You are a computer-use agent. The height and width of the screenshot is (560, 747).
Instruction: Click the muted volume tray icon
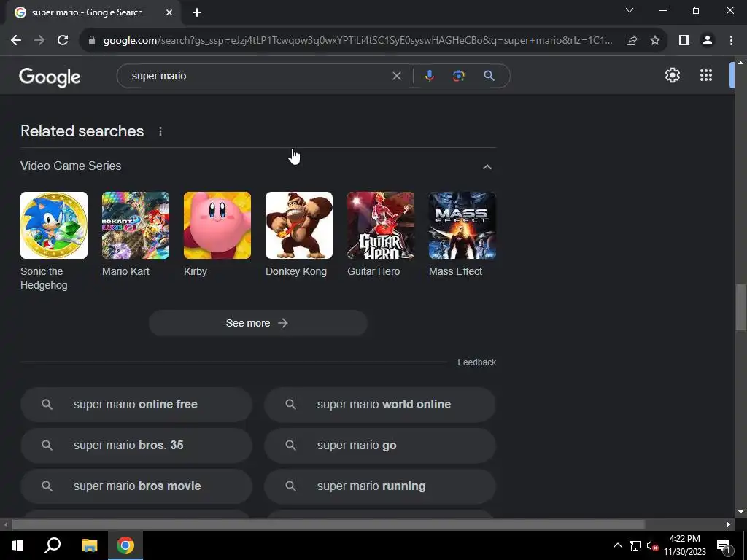click(x=652, y=545)
